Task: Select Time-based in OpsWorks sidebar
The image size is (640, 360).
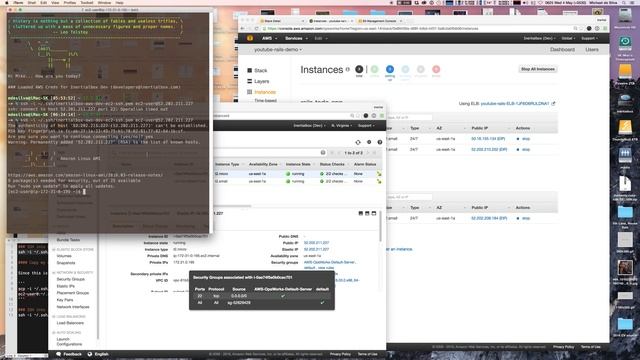Action: click(265, 100)
